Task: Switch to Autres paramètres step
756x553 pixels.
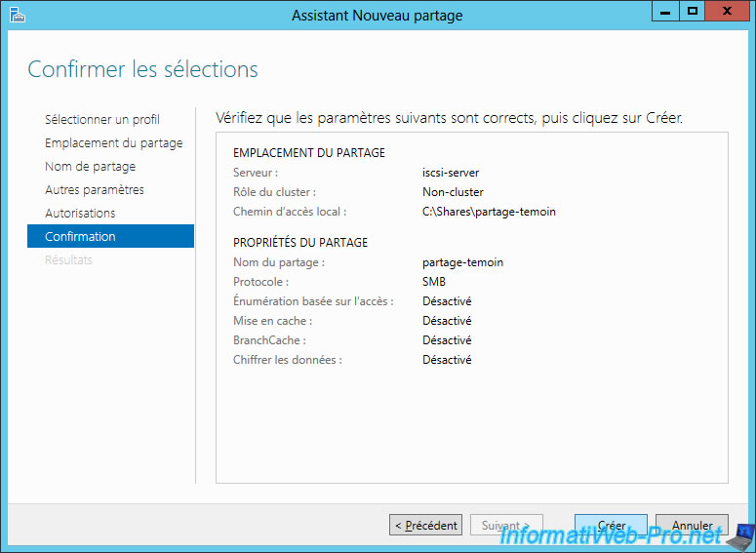Action: (x=95, y=189)
